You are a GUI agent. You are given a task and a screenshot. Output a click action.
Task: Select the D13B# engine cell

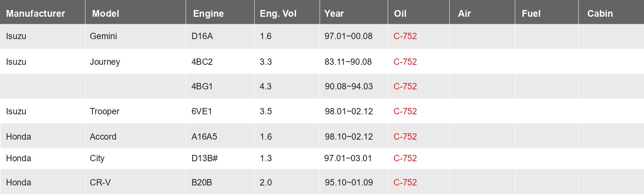tap(204, 158)
